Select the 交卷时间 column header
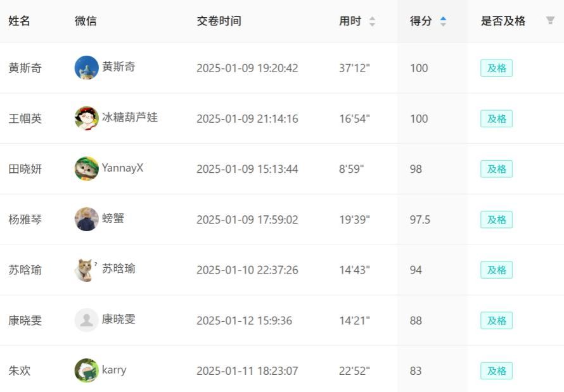The width and height of the screenshot is (564, 392). [x=219, y=21]
